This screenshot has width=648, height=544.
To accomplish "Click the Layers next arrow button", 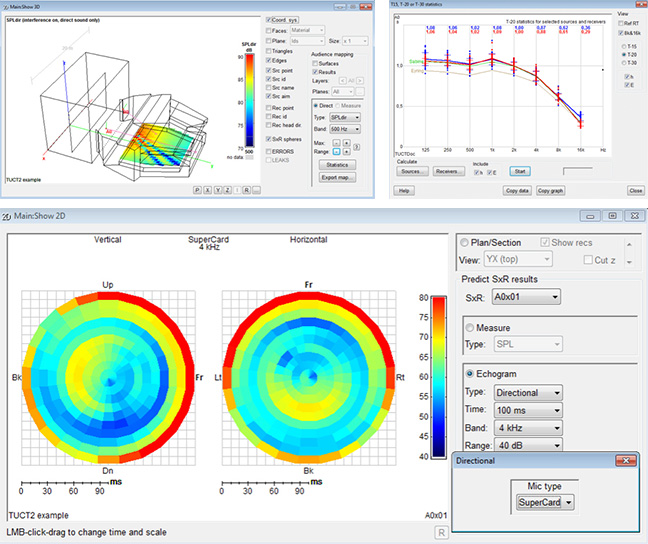I will 358,80.
